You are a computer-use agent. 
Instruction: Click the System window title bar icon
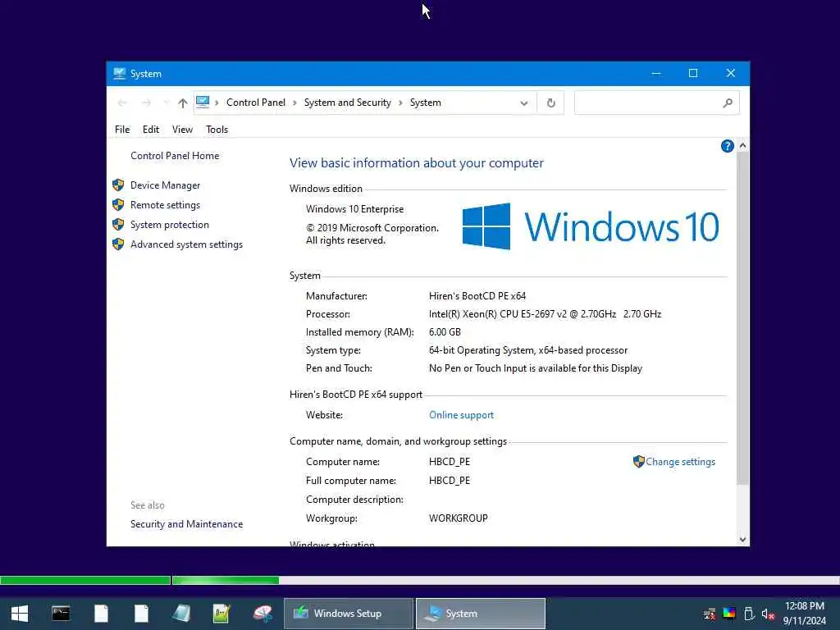coord(120,73)
